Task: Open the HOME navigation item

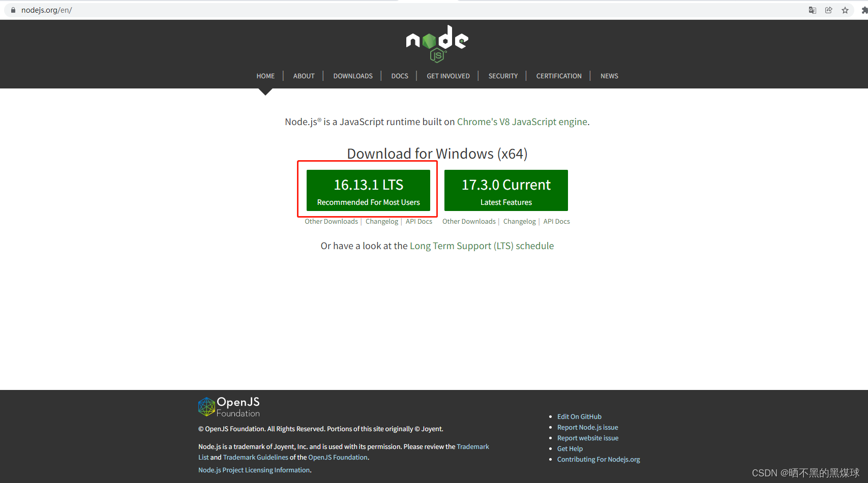Action: click(265, 76)
